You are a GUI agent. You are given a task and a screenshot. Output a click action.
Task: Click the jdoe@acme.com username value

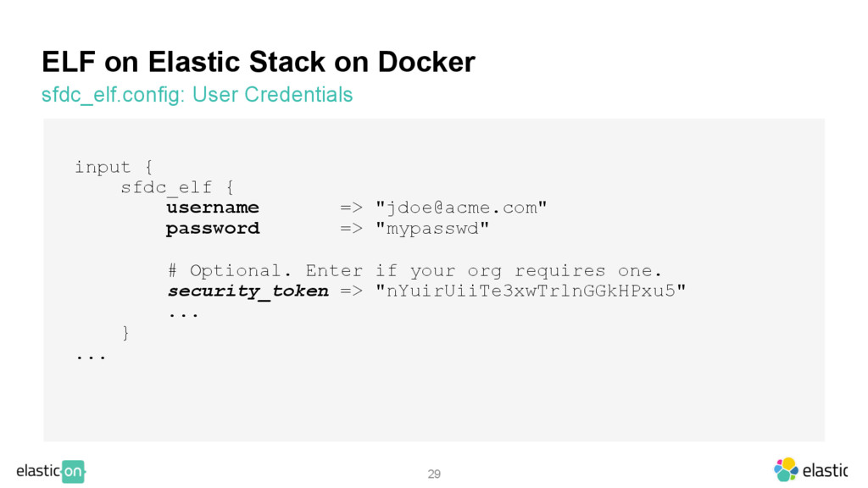pos(461,208)
